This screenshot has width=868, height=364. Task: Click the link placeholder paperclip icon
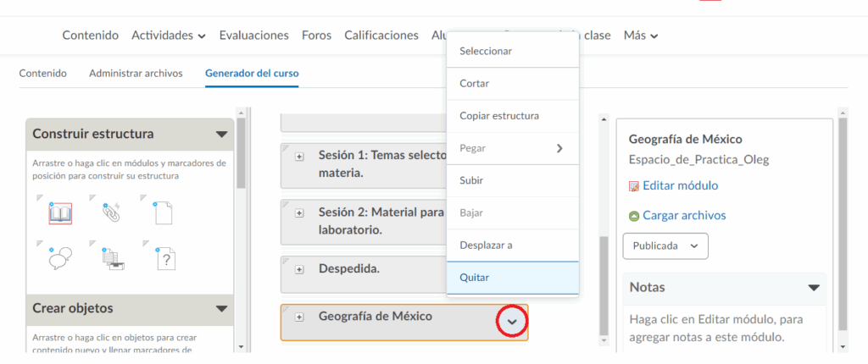tap(111, 213)
